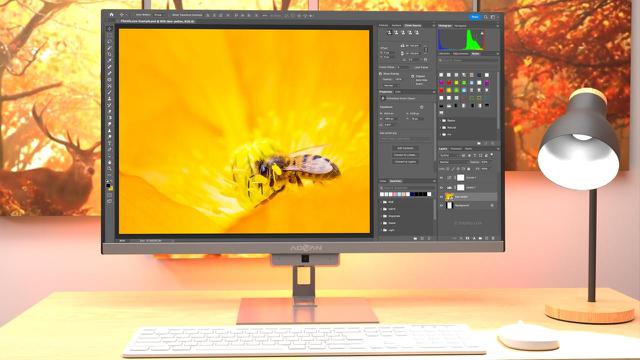Hide the bee smart object layer
Image resolution: width=640 pixels, height=360 pixels.
[441, 196]
